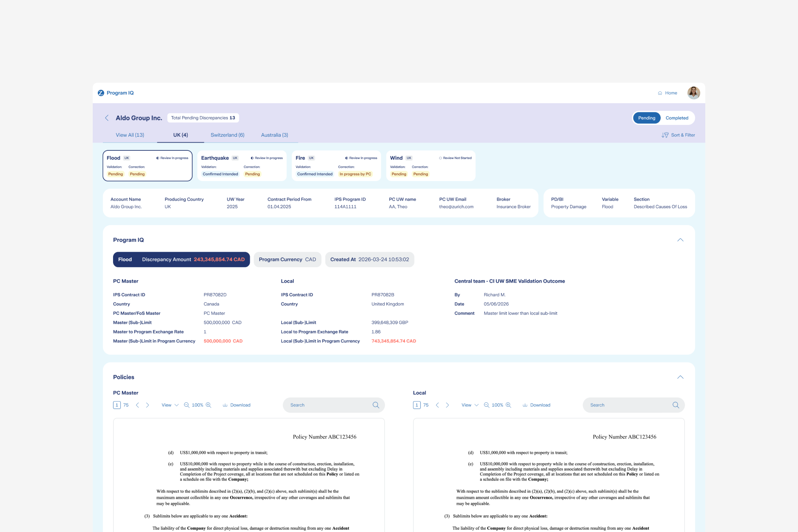
Task: Select the Wind discrepancy card
Action: [x=431, y=166]
